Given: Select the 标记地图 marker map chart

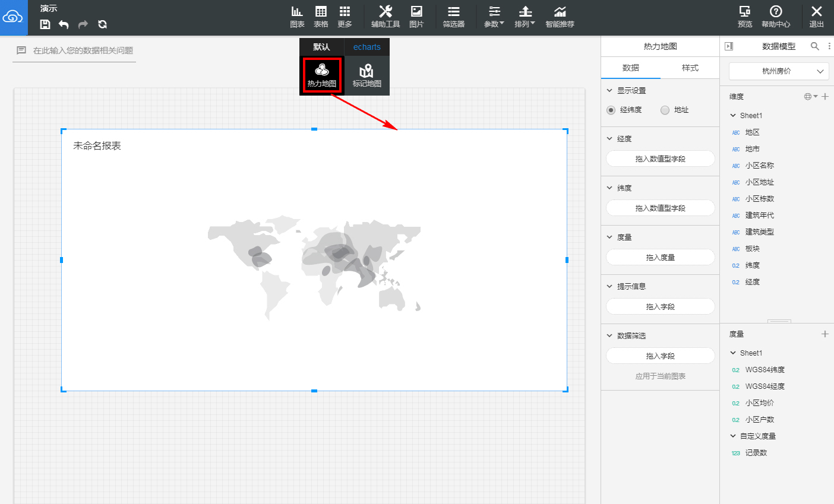Looking at the screenshot, I should pyautogui.click(x=367, y=75).
